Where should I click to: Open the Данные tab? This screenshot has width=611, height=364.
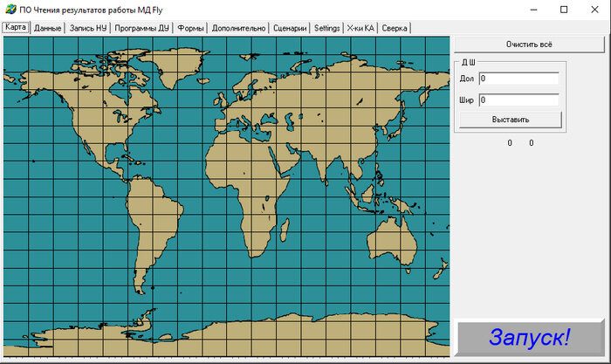click(x=47, y=28)
